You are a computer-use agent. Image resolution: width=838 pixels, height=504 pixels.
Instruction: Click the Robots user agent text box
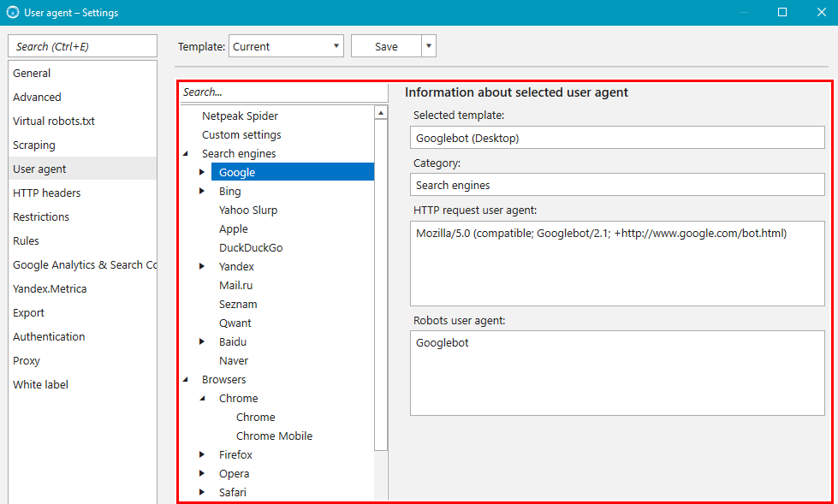(x=617, y=373)
